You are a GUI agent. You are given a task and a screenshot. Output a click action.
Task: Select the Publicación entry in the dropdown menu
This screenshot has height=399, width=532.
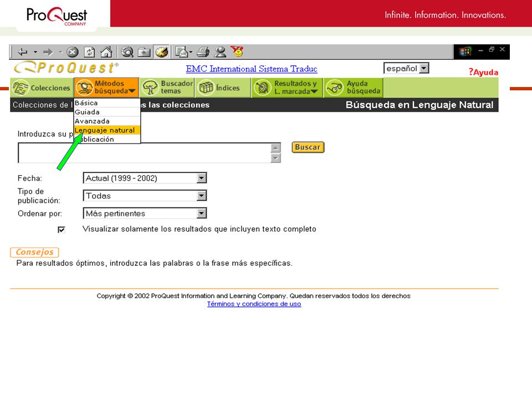click(x=107, y=139)
